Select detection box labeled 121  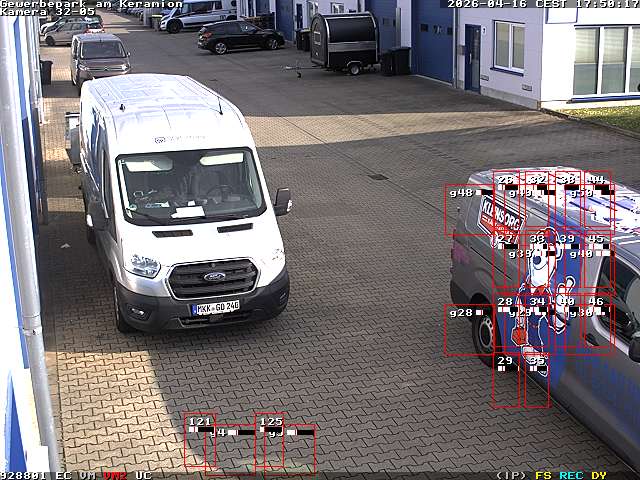pyautogui.click(x=200, y=441)
